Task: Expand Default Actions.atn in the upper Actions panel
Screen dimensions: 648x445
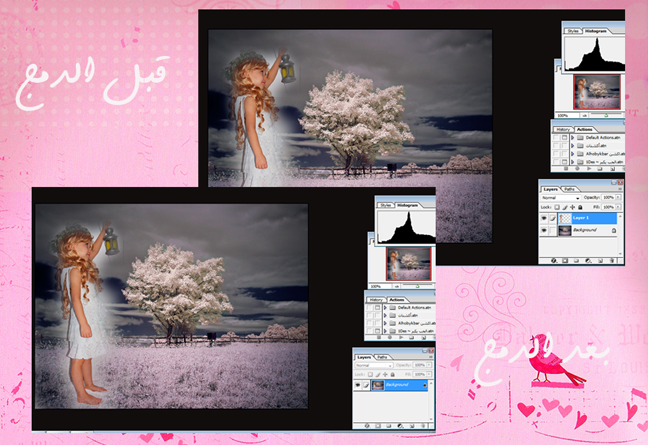Action: [573, 137]
